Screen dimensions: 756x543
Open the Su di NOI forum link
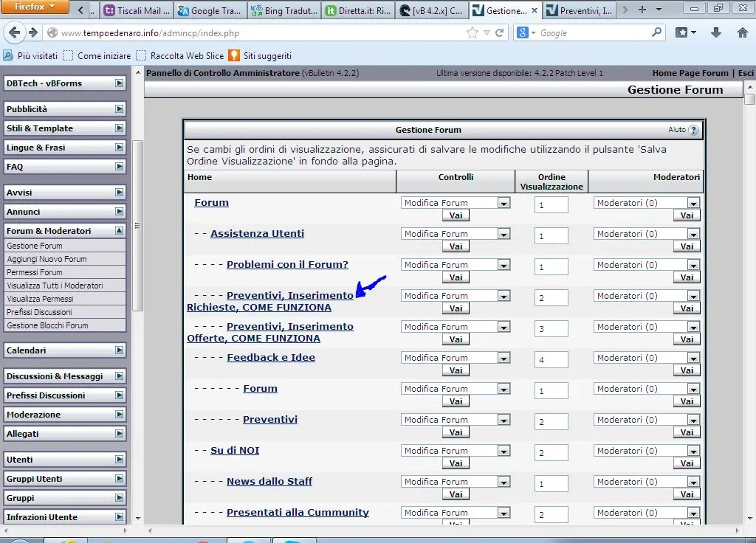(x=235, y=451)
